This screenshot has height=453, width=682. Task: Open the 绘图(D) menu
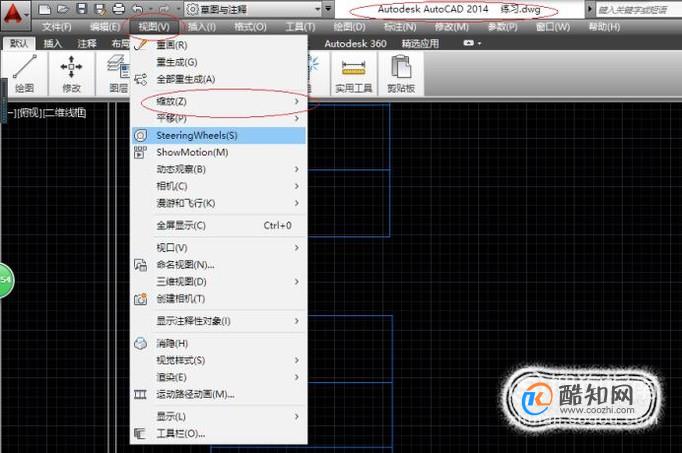(349, 27)
